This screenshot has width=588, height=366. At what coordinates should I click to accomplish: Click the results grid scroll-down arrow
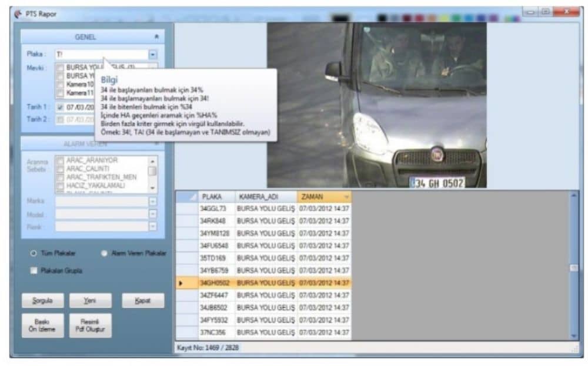point(574,336)
